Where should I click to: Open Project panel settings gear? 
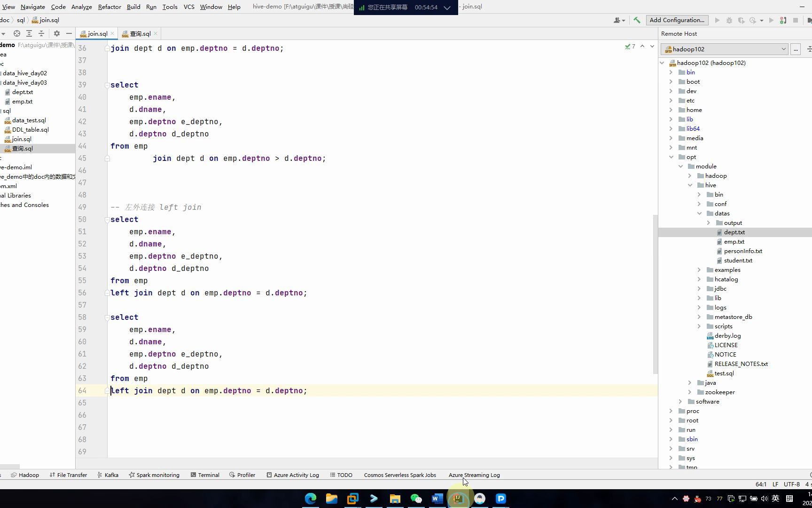[57, 33]
